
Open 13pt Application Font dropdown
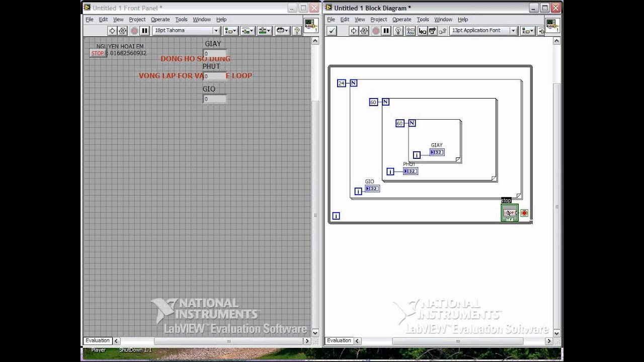point(484,31)
